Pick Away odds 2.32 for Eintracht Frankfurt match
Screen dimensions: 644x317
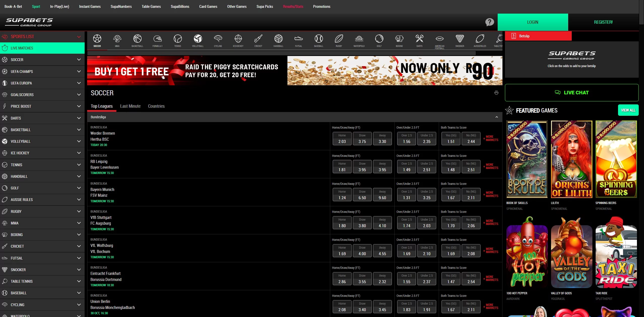point(382,279)
